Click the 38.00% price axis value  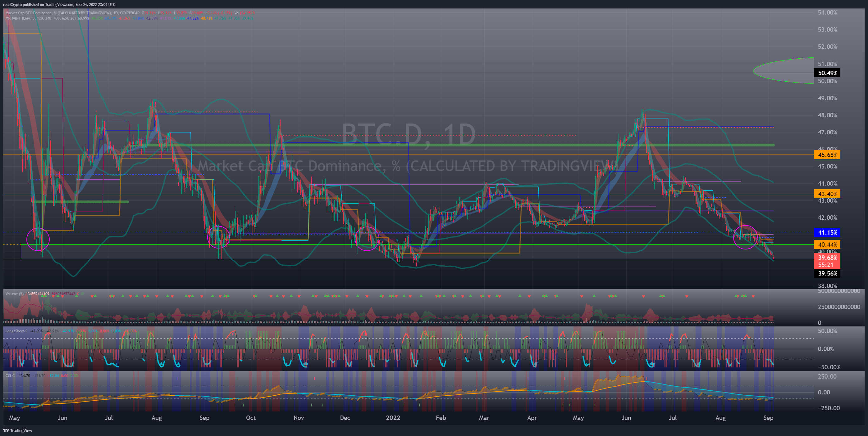[827, 286]
